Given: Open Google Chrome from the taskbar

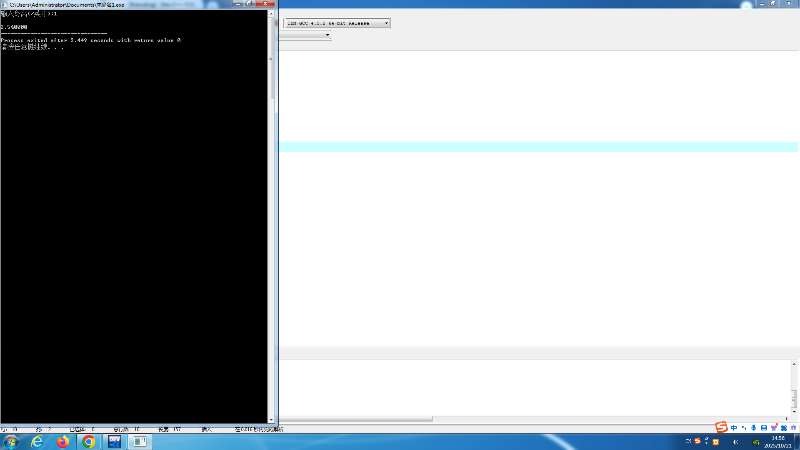Looking at the screenshot, I should (88, 442).
